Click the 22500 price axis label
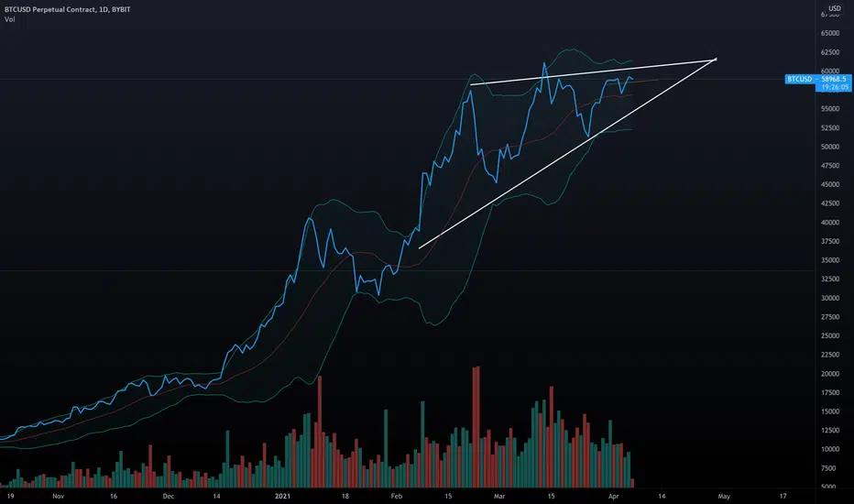Viewport: 854px width, 504px height. pyautogui.click(x=830, y=355)
